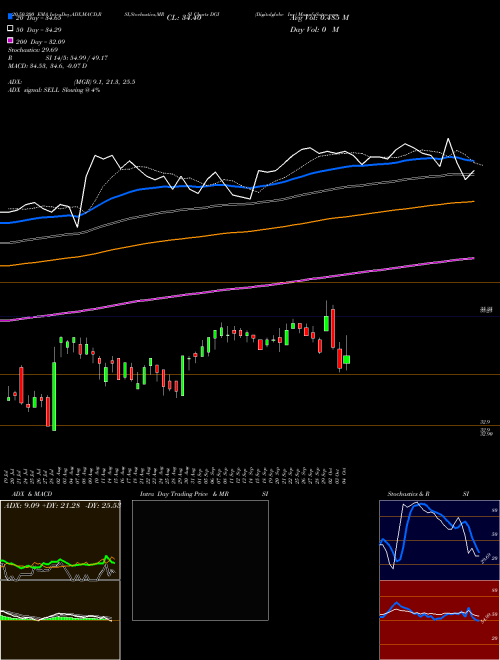The image size is (500, 660).
Task: Open the empty Intra Day Trading Price panel
Action: 200,560
